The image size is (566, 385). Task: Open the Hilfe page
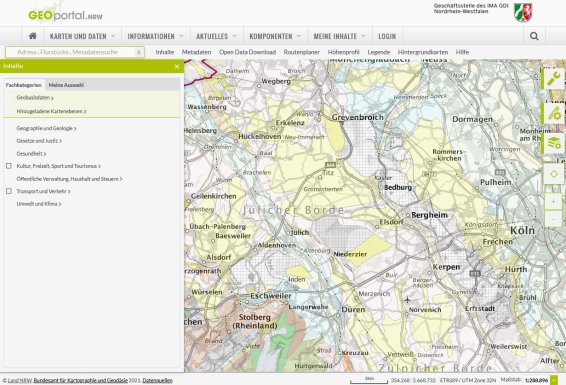[462, 52]
